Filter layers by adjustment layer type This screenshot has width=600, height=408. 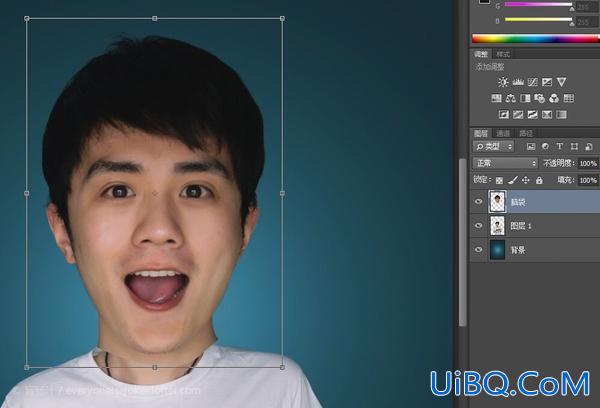click(545, 147)
